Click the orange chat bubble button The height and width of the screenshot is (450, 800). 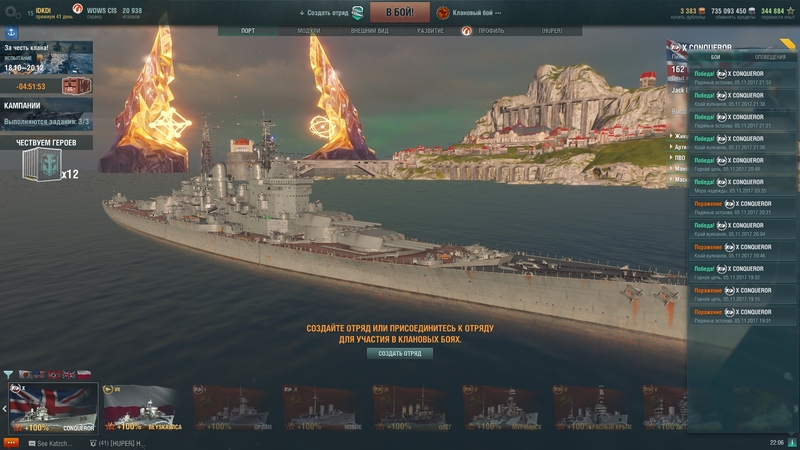11,443
